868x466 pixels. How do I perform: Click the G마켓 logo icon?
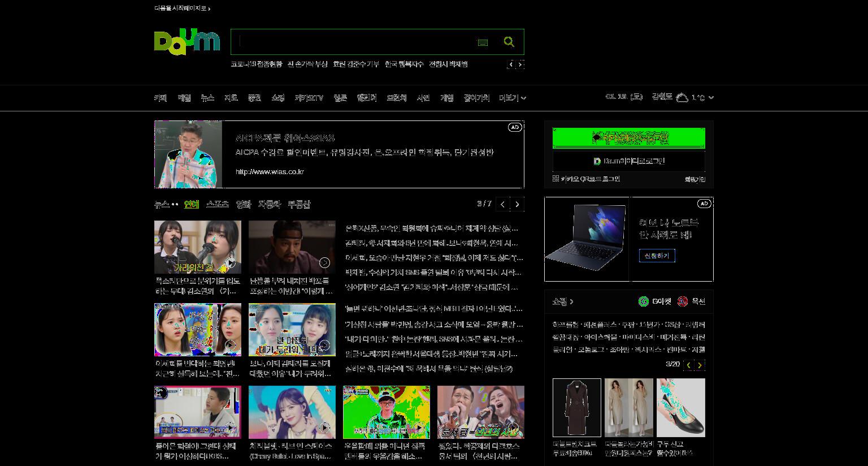(643, 301)
